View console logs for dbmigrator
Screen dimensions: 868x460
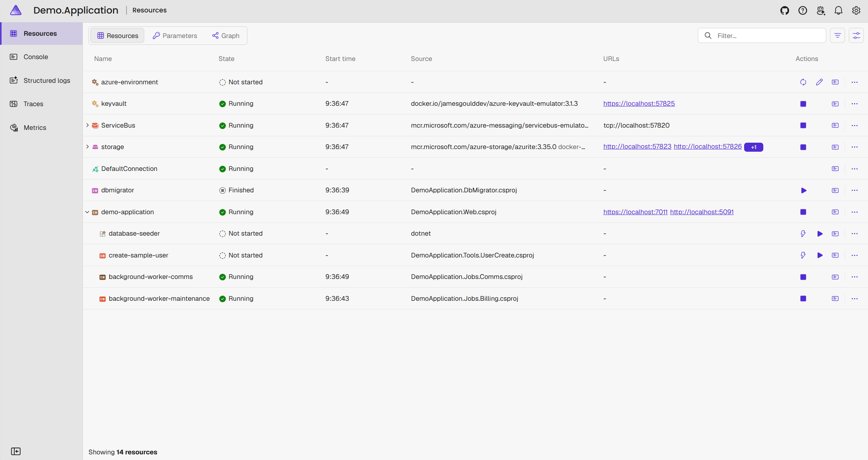click(835, 190)
